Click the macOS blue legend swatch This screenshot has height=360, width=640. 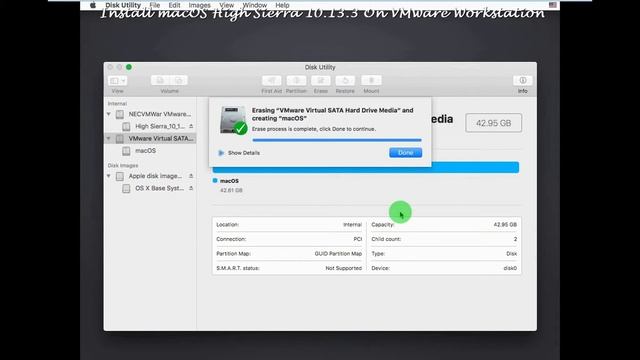point(215,180)
